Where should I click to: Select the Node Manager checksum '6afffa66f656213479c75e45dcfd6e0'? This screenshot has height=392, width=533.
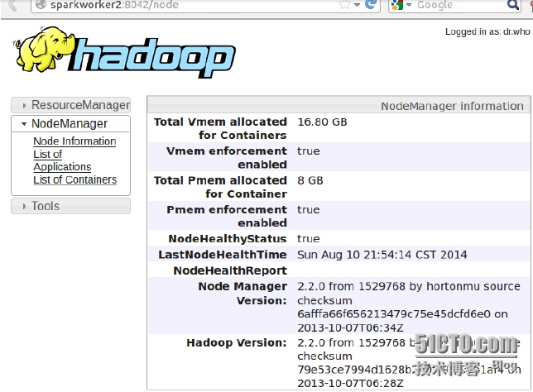pos(394,314)
